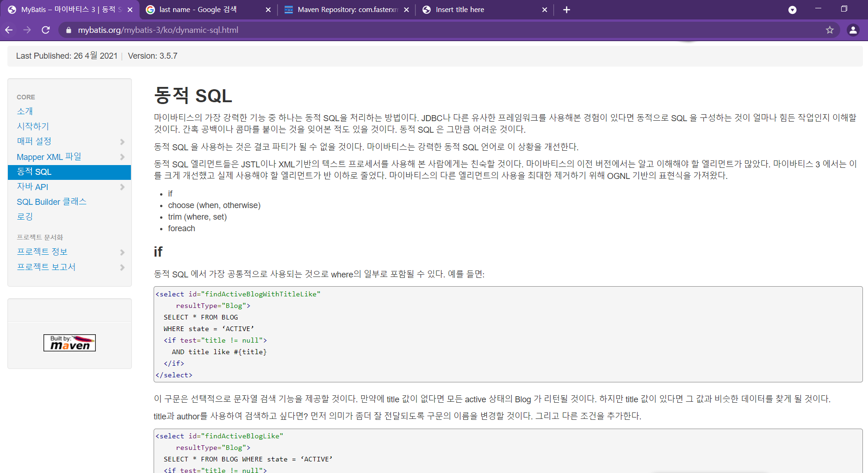
Task: Expand the 자바 API submenu arrow
Action: click(x=122, y=187)
